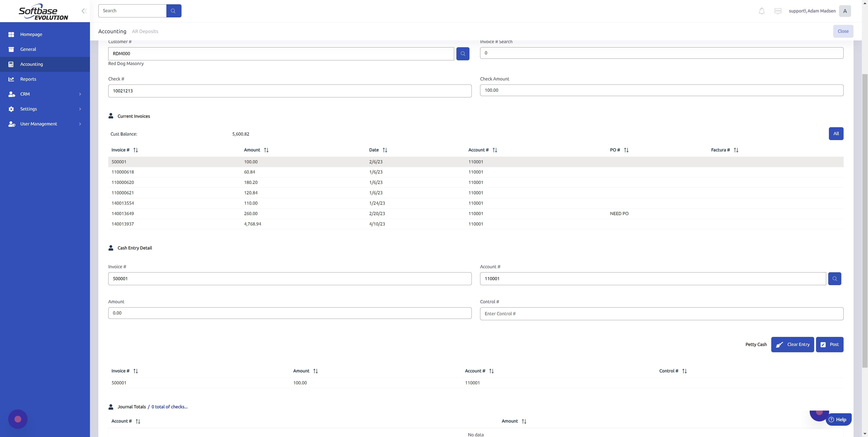
Task: Collapse the sidebar with double-chevron icon
Action: 84,11
